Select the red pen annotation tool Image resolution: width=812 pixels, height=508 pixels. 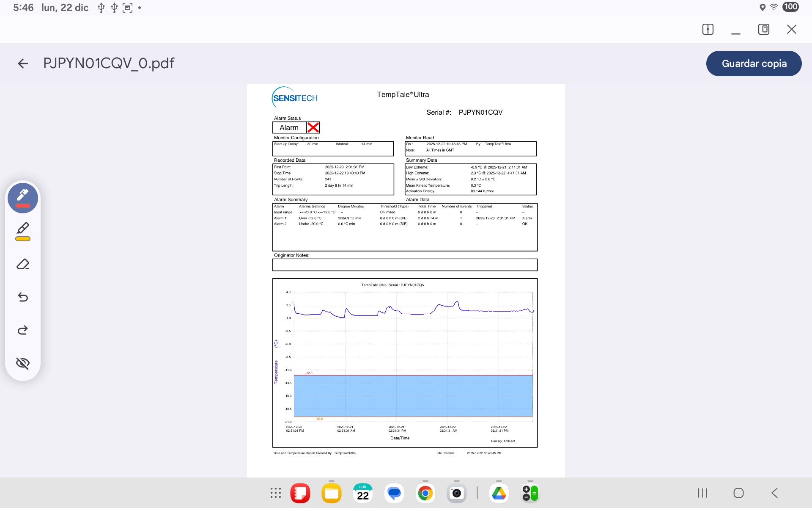coord(23,198)
